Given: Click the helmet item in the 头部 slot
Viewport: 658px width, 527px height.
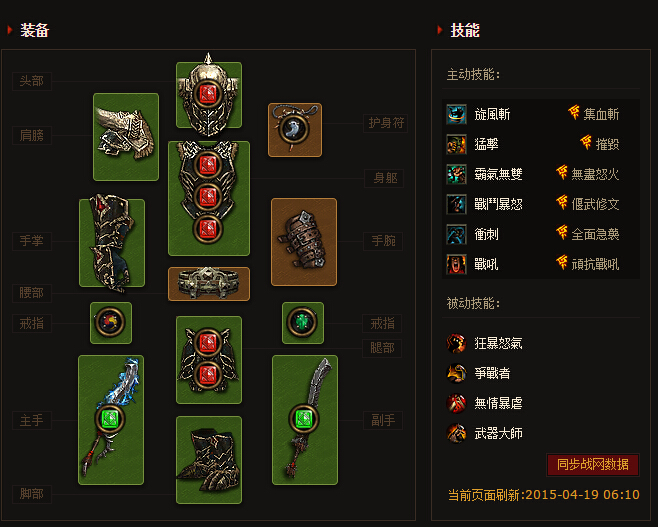Looking at the screenshot, I should click(209, 95).
